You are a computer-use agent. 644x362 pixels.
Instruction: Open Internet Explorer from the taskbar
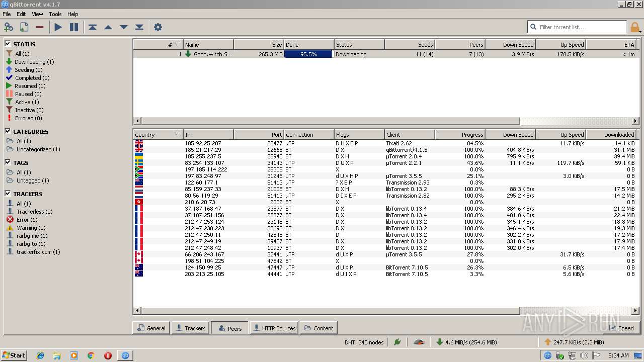coord(40,355)
